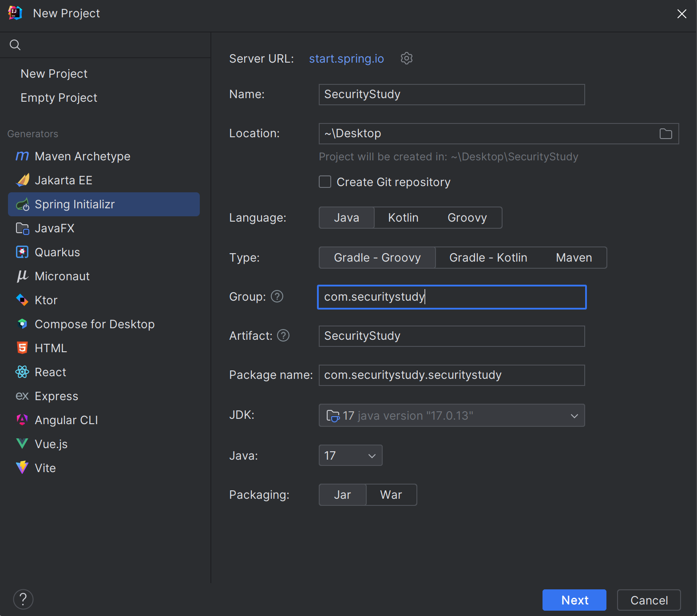Click the search magnifier icon in sidebar

click(x=15, y=45)
